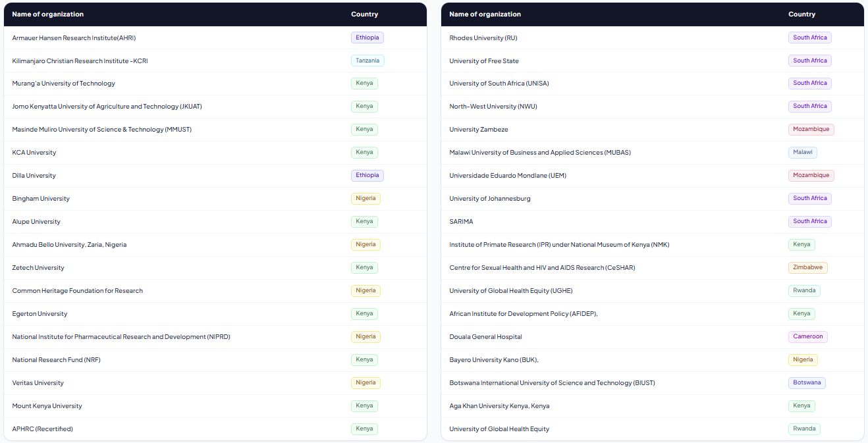The image size is (868, 443).
Task: Select Bingham University in the list
Action: 41,199
